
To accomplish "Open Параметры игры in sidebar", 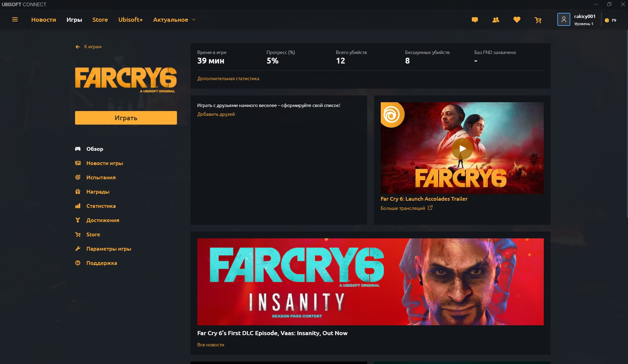I will click(109, 249).
